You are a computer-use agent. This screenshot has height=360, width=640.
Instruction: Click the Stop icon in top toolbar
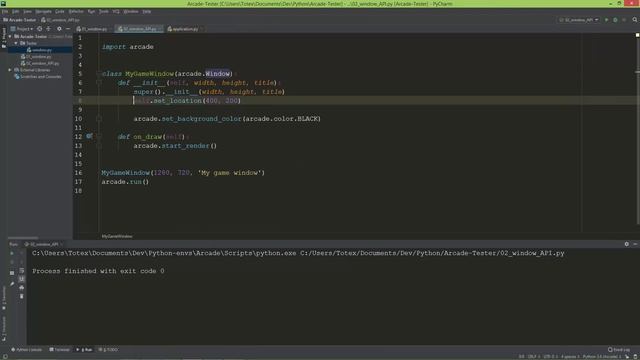pos(624,20)
